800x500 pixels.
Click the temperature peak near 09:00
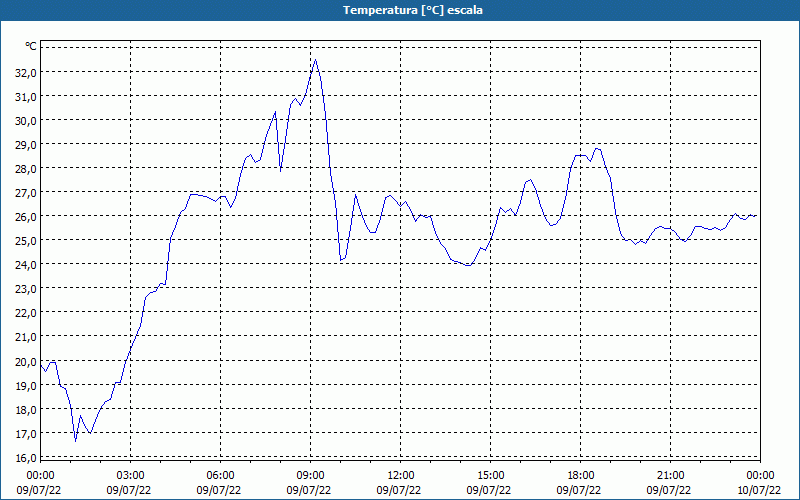tap(316, 60)
